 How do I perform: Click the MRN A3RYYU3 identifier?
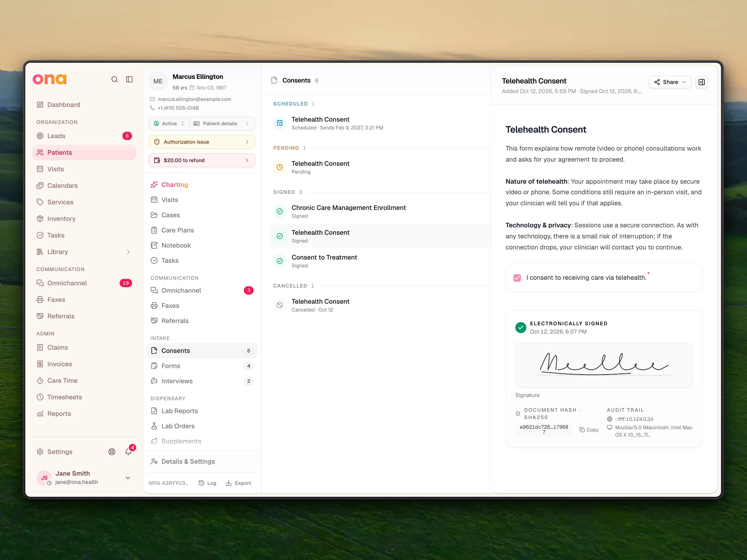tap(168, 483)
